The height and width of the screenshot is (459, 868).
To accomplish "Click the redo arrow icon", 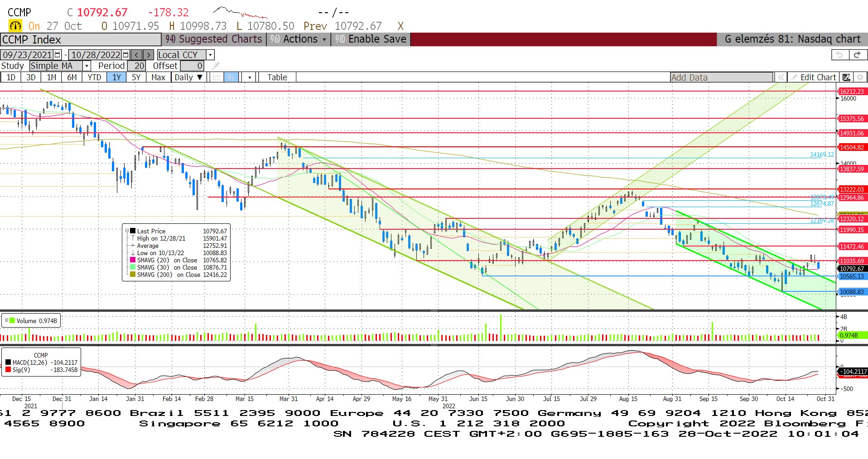I will click(x=857, y=55).
